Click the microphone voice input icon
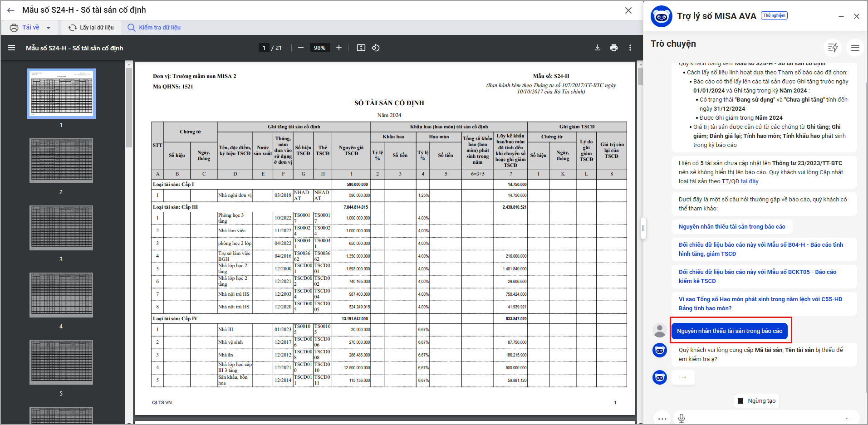The image size is (868, 425). [682, 418]
